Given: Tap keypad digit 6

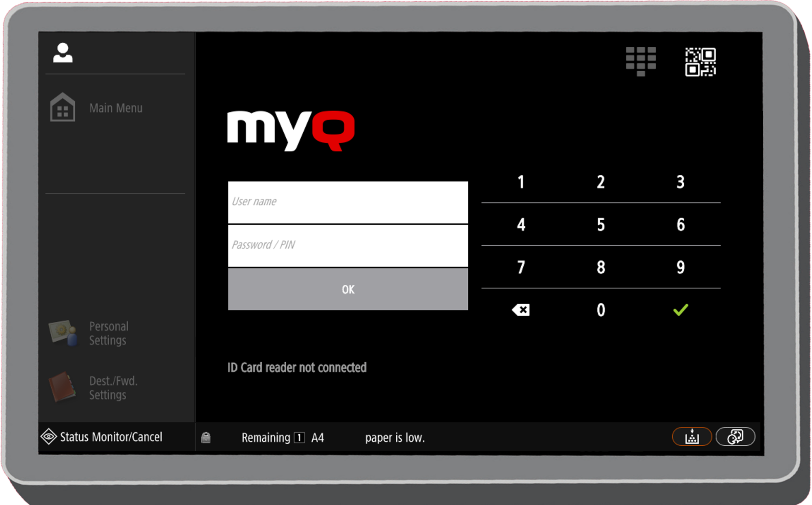Looking at the screenshot, I should 680,224.
